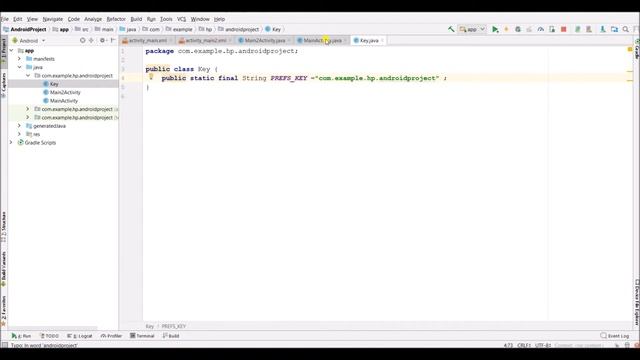Stop the app with red square icon
The height and width of the screenshot is (360, 640).
(x=564, y=29)
